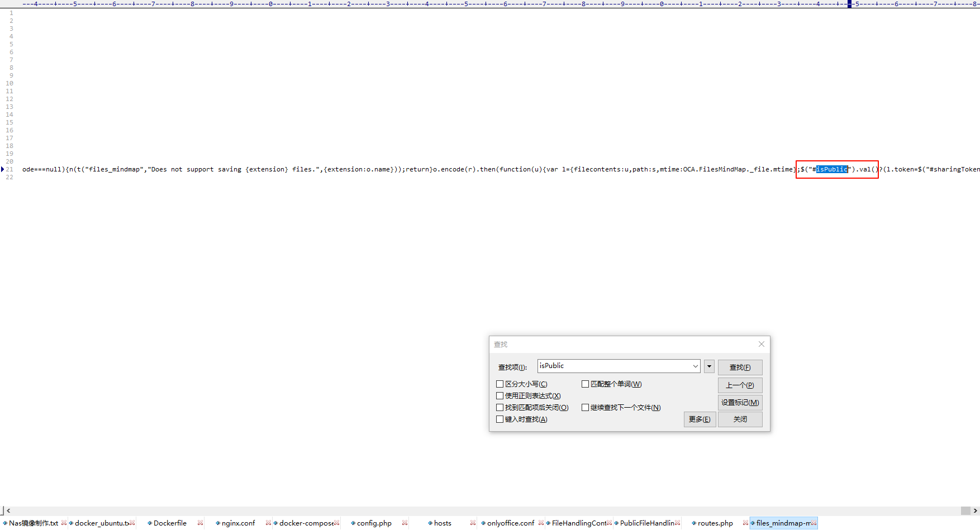Screen dimensions: 980x530
Task: Switch to the Nas镜像制作.txt tab
Action: (34, 523)
